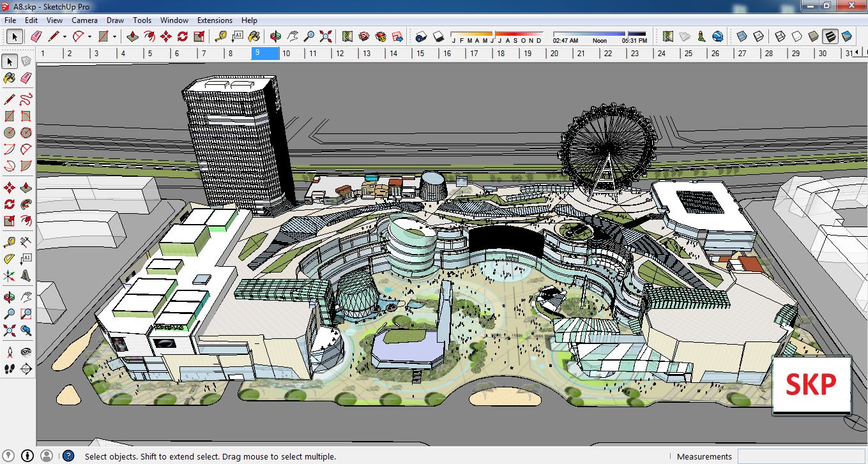Open the Extensions menu
This screenshot has height=464, width=868.
point(215,20)
